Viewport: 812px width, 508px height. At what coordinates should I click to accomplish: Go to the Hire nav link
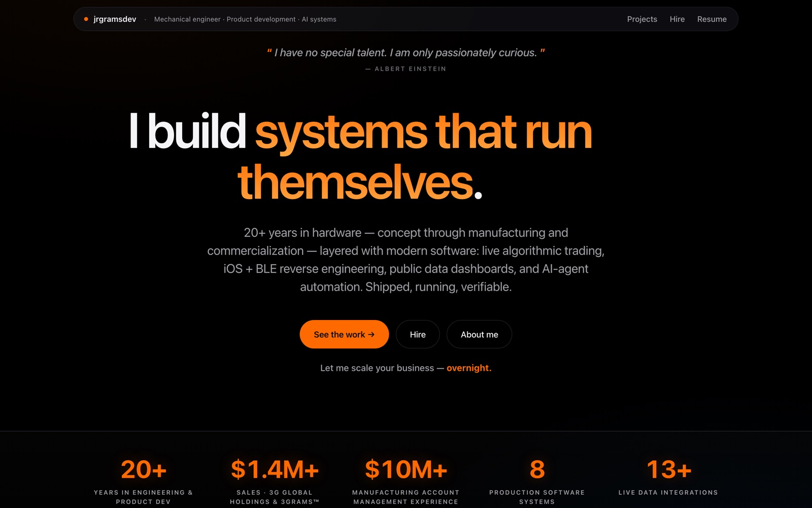677,19
